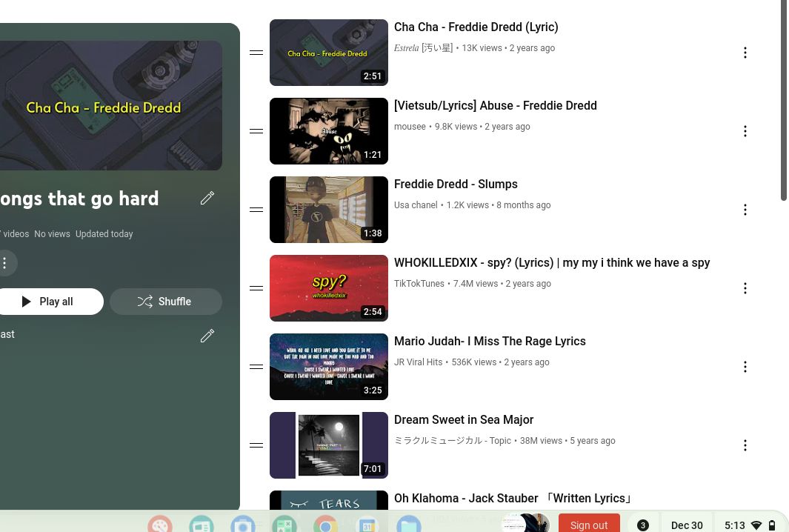Open Chrome from the shelf
This screenshot has height=532, width=789.
click(325, 526)
